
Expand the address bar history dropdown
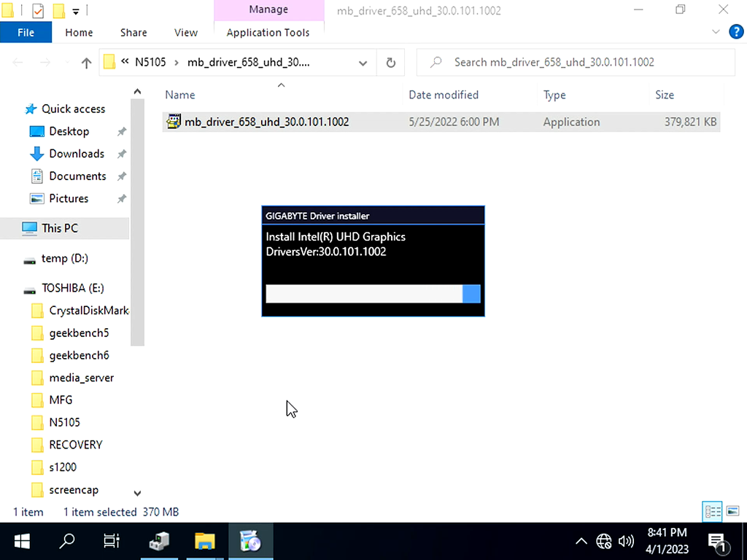click(x=363, y=63)
